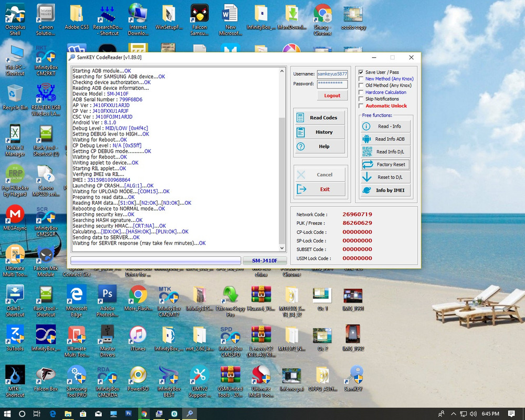The image size is (525, 420).
Task: Open Canon Solution desktop icon
Action: 46,19
